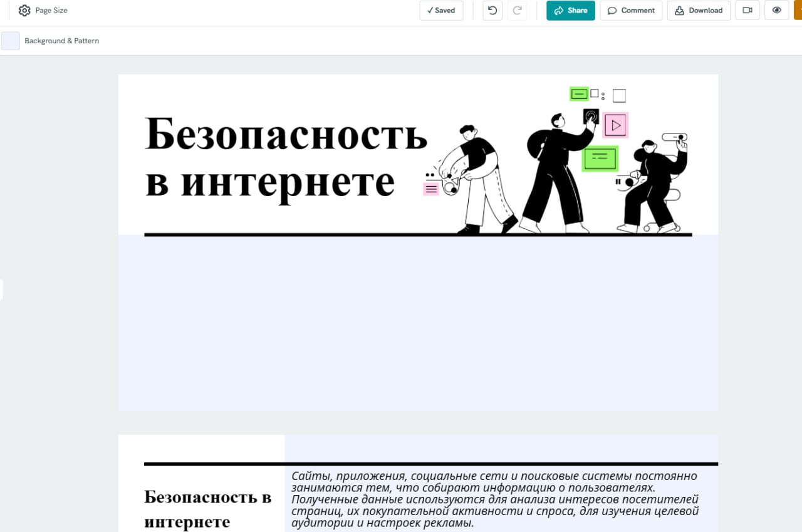This screenshot has height=532, width=802.
Task: Click the Saved status button
Action: tap(441, 11)
